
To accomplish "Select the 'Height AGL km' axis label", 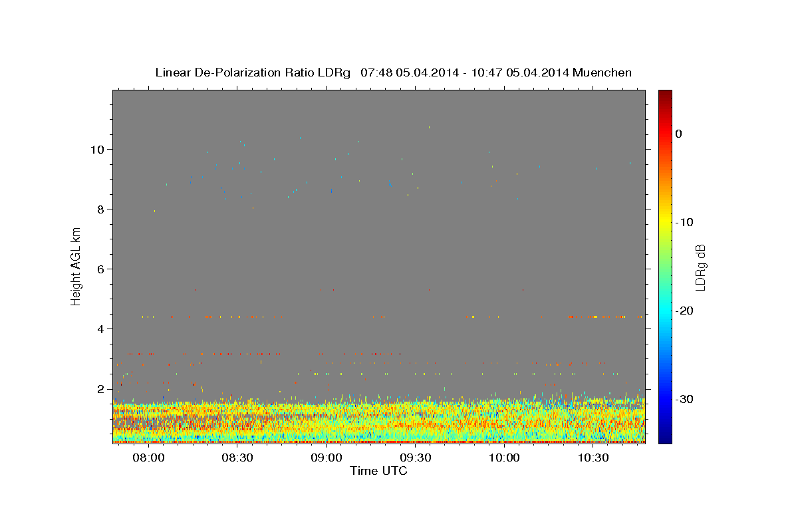I will 76,266.
